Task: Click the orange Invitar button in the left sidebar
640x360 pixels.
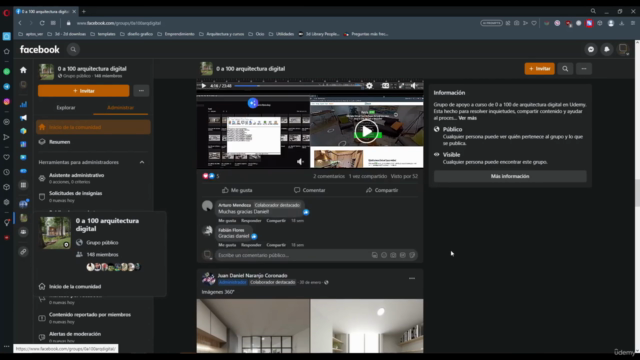Action: point(84,91)
